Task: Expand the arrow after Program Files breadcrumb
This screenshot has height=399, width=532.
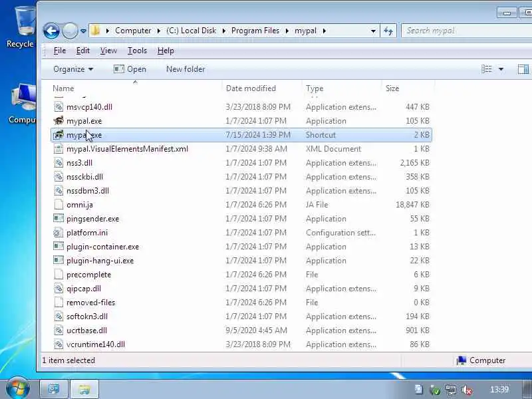Action: [x=287, y=31]
